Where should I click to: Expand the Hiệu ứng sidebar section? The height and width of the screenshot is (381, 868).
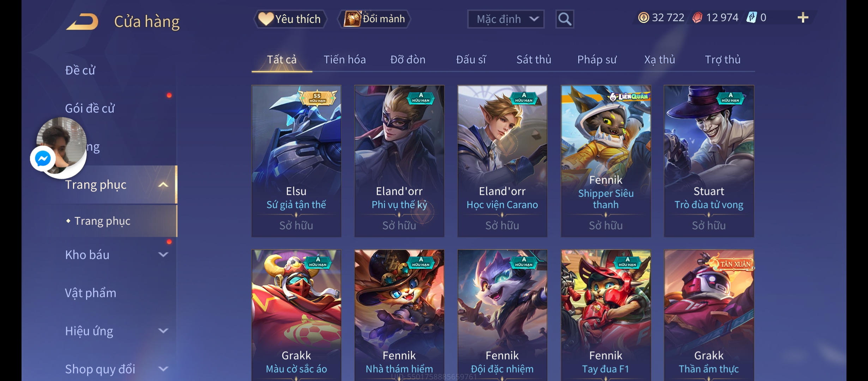click(x=163, y=331)
